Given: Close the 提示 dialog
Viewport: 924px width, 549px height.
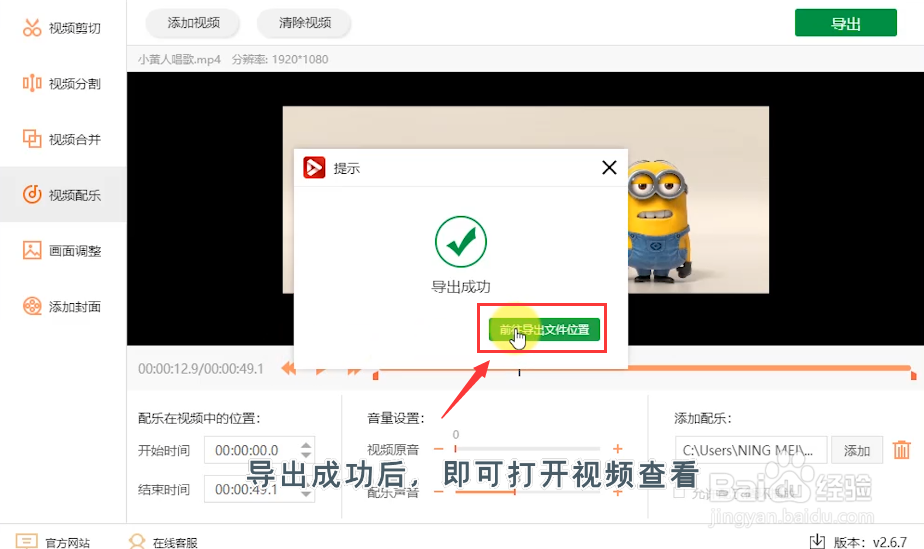Looking at the screenshot, I should [609, 168].
